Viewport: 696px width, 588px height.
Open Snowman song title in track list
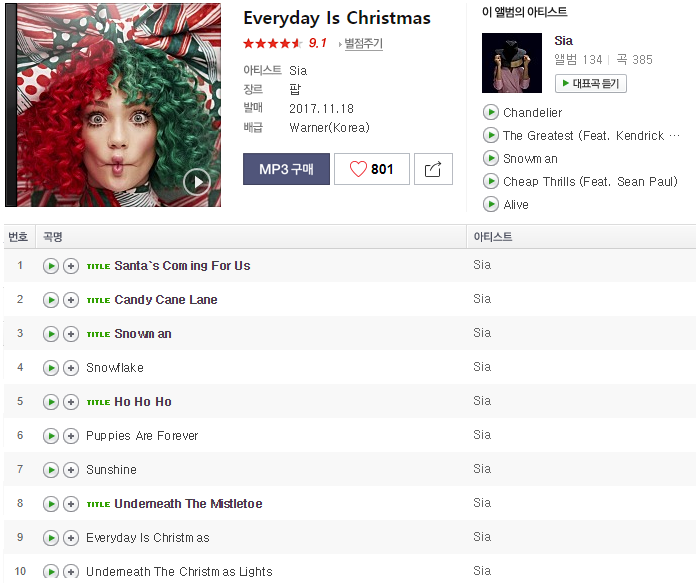[x=143, y=334]
